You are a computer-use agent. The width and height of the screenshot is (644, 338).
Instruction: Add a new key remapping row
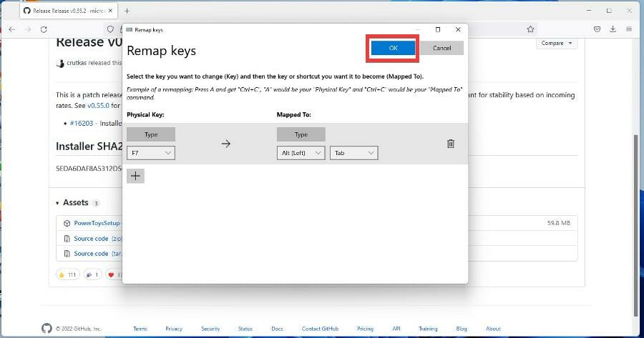click(x=135, y=176)
